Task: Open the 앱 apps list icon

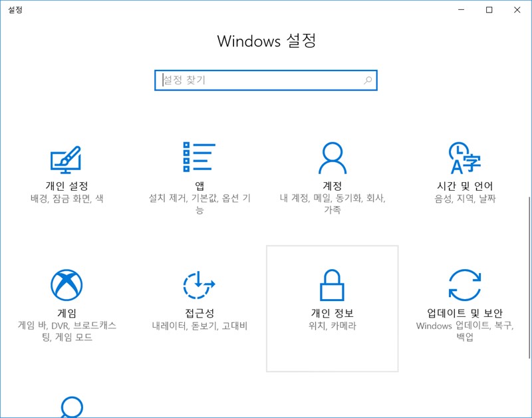Action: pos(199,157)
